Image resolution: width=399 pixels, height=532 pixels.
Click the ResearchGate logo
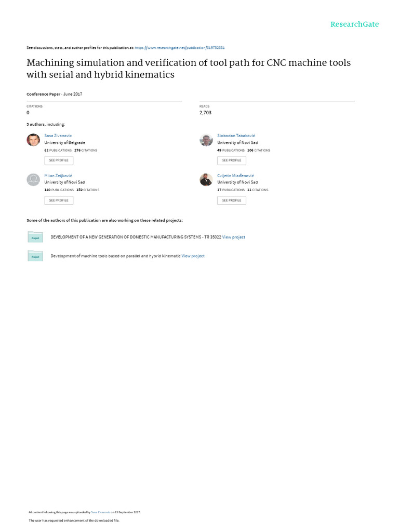point(354,24)
